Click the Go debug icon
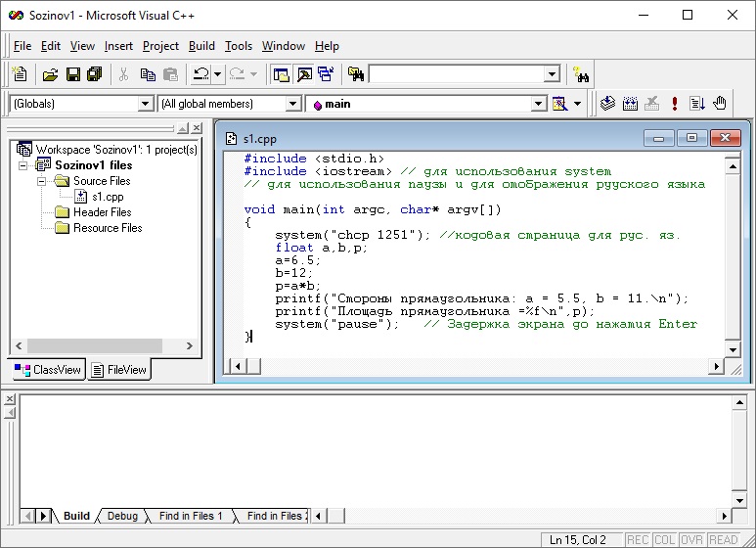 (696, 103)
